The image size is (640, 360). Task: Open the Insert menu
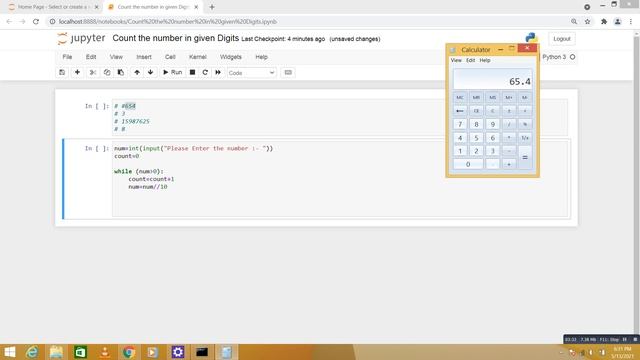click(x=144, y=57)
